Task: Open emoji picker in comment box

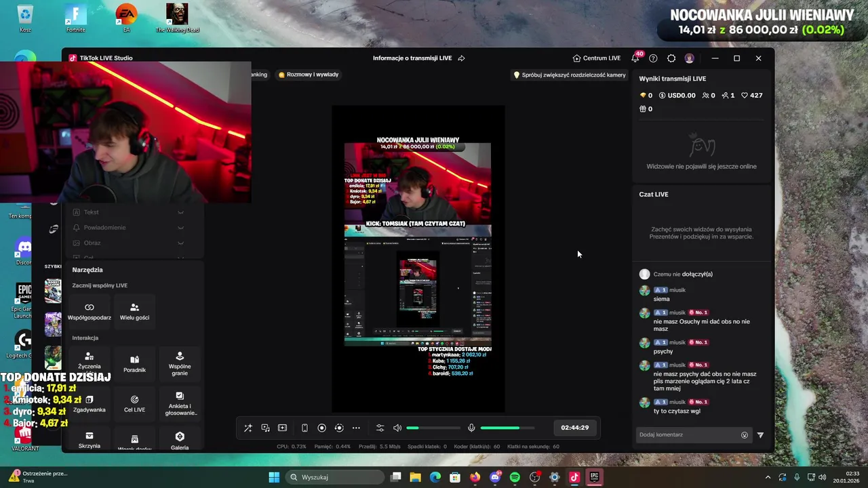Action: [745, 435]
